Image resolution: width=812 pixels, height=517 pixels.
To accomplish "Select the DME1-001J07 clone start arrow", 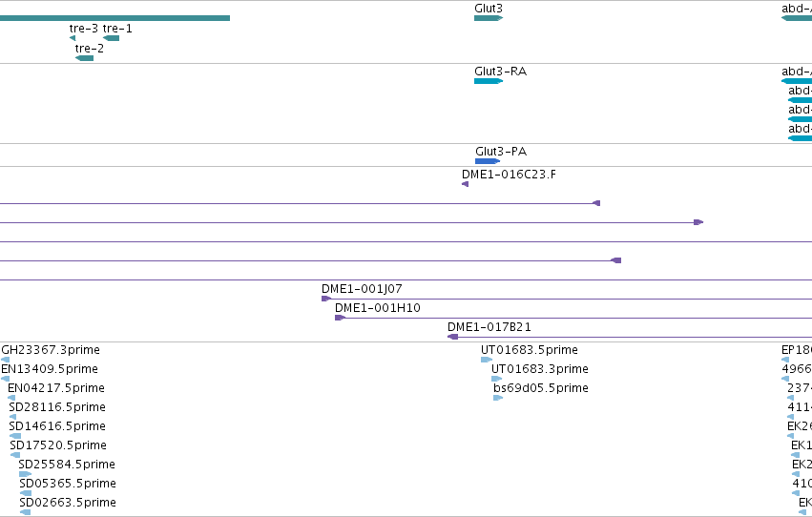I will coord(326,299).
